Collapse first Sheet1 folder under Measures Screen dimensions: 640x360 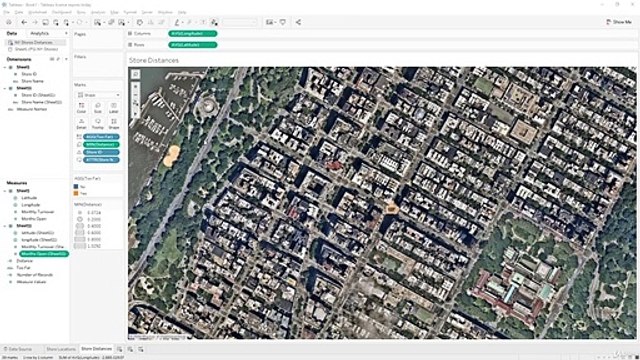pyautogui.click(x=5, y=191)
